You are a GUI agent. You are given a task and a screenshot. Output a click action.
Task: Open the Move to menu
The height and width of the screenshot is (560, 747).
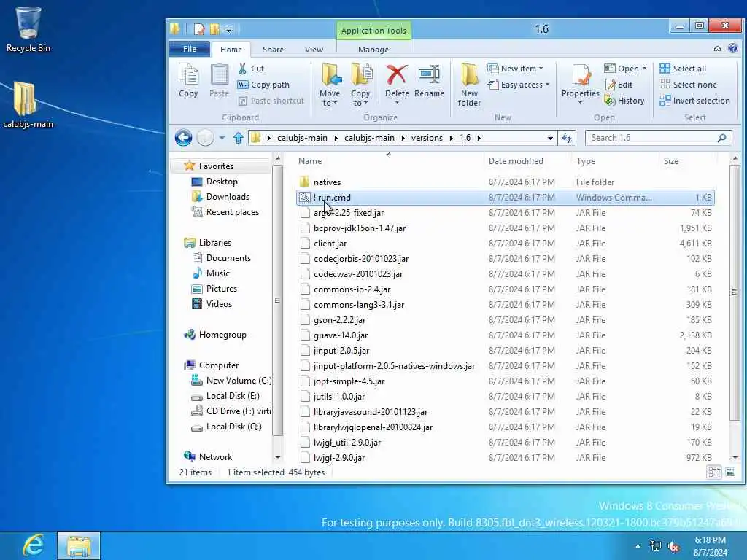point(330,85)
